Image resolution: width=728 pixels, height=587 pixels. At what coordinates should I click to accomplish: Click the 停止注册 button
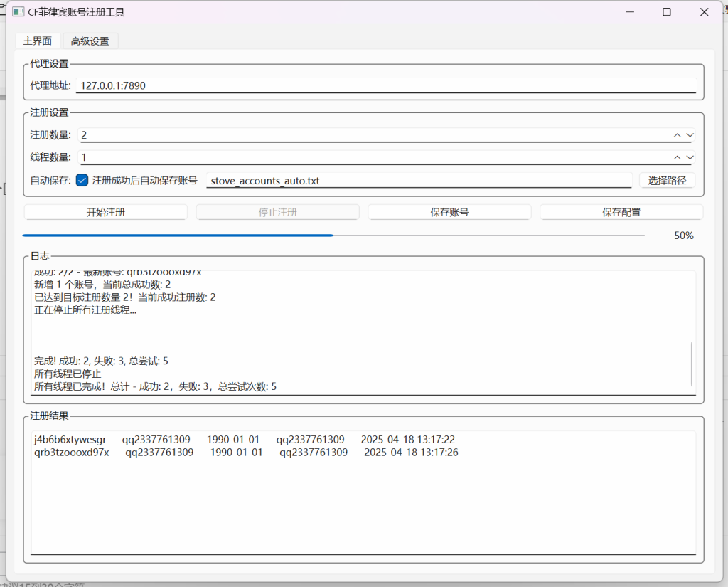tap(278, 212)
